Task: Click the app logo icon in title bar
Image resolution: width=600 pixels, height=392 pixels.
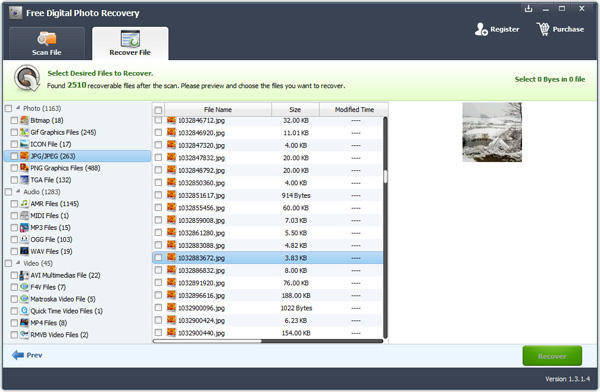Action: point(16,13)
